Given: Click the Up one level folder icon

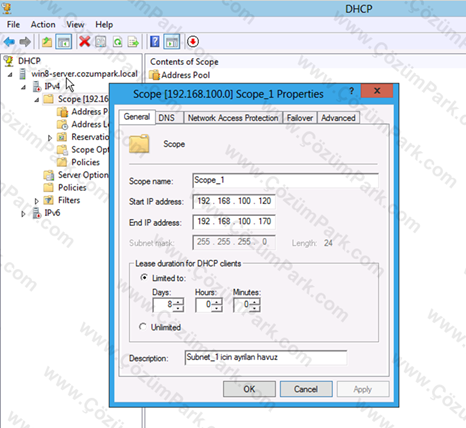Looking at the screenshot, I should pos(47,42).
